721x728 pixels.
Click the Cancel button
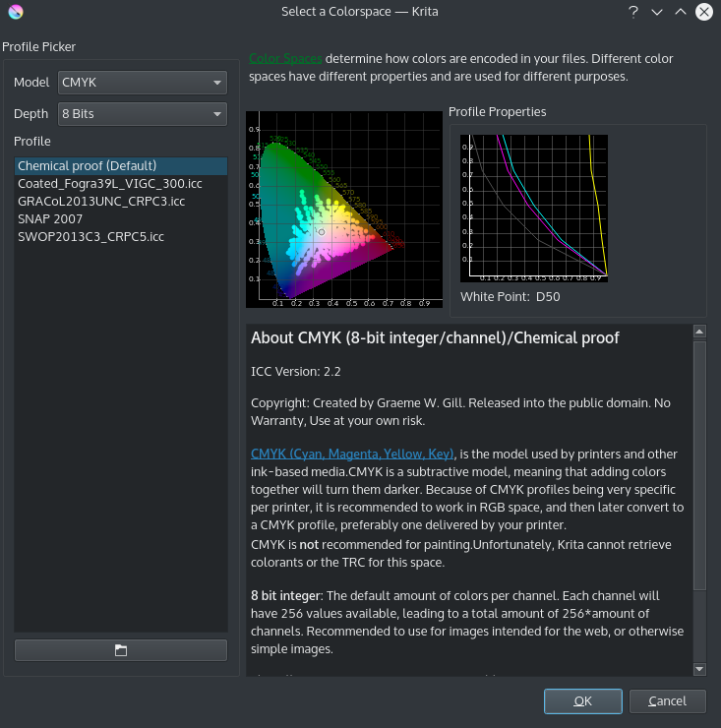point(667,700)
